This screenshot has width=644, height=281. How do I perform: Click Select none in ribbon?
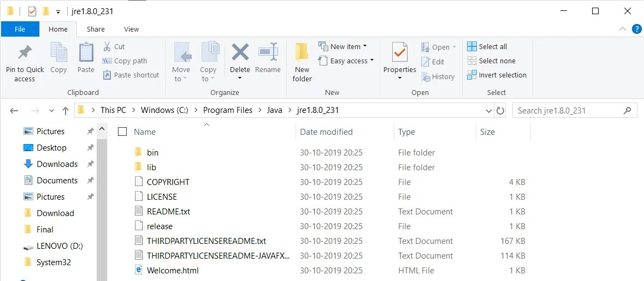pos(491,61)
